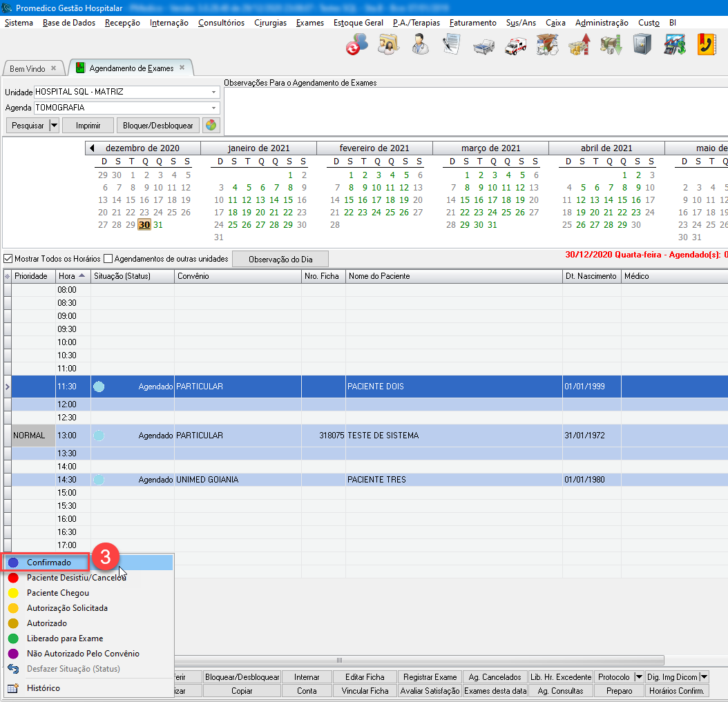Switch to the Bem Vindo tab

28,68
